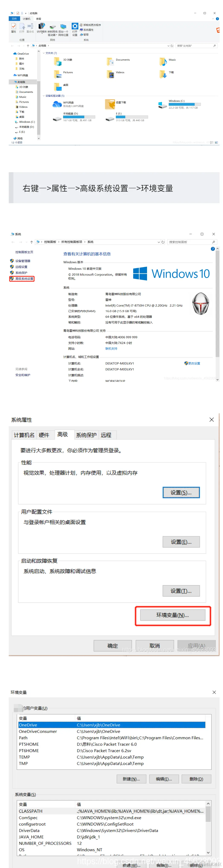This screenshot has height=868, width=223.
Task: Click 远程设置 in the 系统 sidebar
Action: point(19,267)
